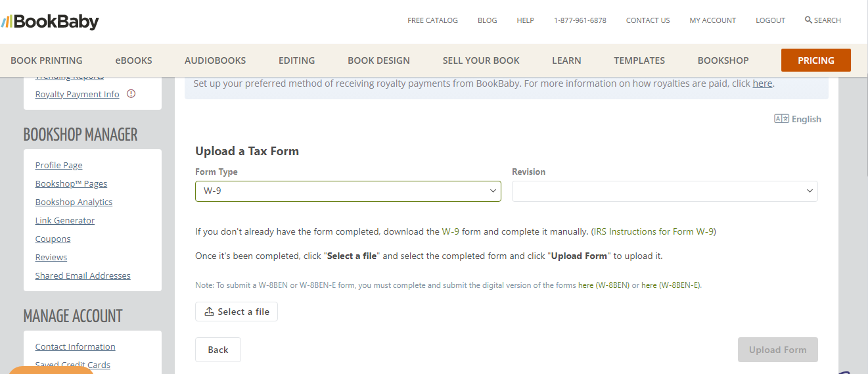Viewport: 868px width, 374px height.
Task: Open Royalty Payment Info link
Action: [78, 94]
